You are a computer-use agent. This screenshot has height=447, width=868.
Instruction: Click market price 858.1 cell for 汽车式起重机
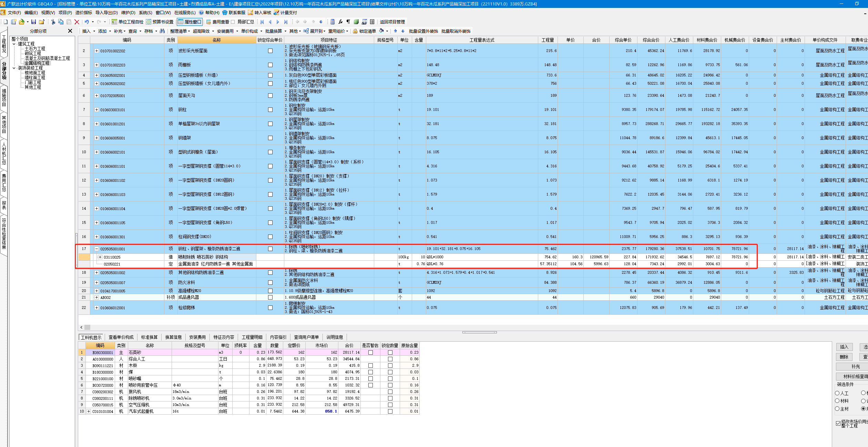coord(323,411)
